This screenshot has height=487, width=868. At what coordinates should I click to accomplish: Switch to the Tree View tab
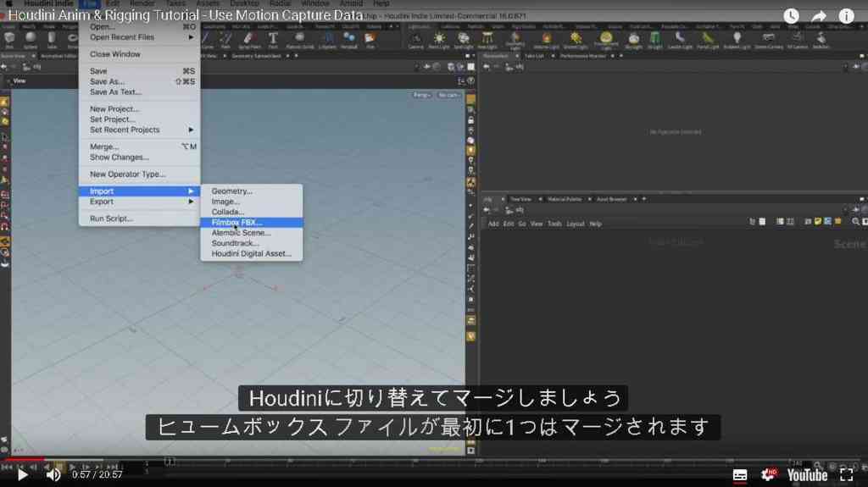521,199
